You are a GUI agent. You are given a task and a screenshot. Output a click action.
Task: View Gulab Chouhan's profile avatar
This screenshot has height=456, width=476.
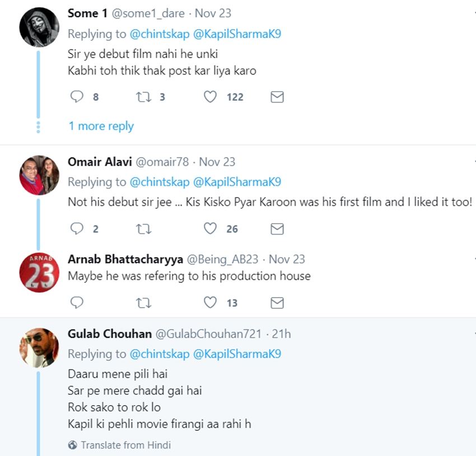point(39,347)
